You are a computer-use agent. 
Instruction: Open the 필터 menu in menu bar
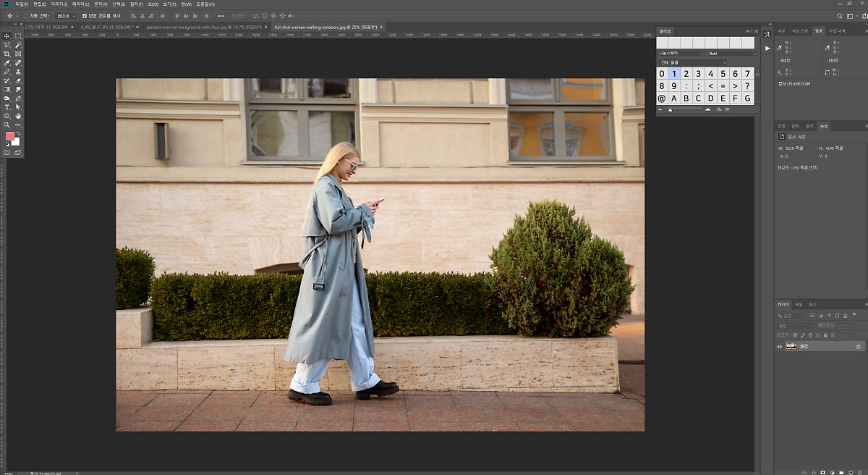(x=136, y=4)
